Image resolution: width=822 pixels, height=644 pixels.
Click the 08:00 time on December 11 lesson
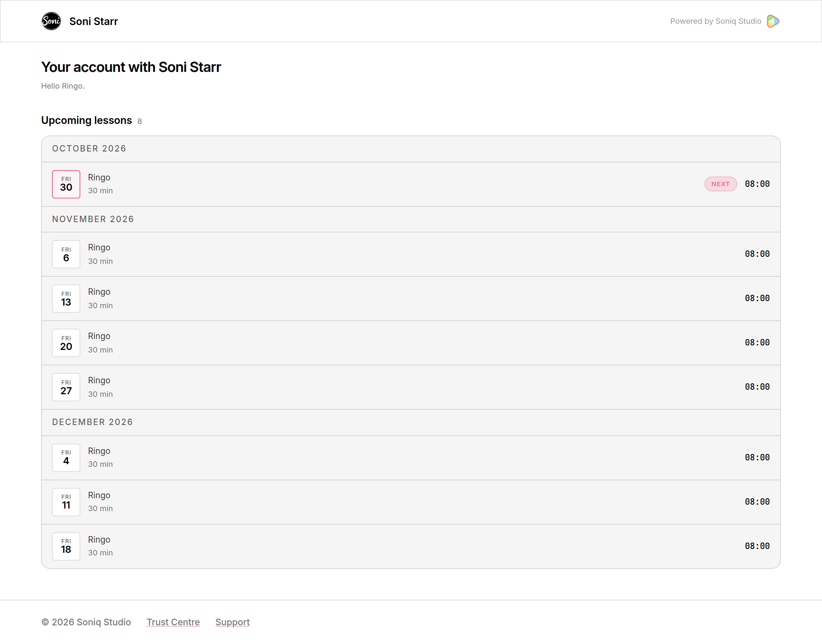point(757,502)
